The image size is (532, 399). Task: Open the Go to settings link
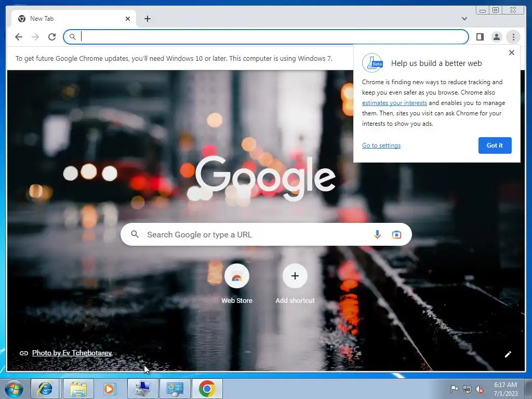click(x=381, y=145)
